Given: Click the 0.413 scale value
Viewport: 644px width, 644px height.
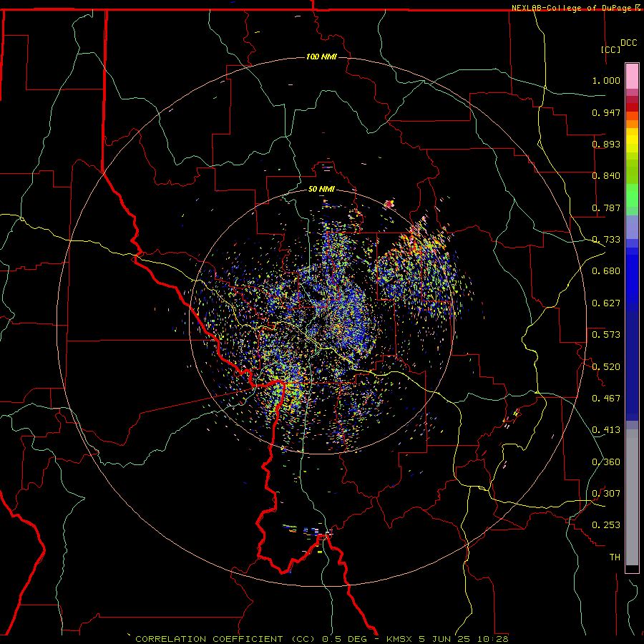Looking at the screenshot, I should (x=606, y=430).
